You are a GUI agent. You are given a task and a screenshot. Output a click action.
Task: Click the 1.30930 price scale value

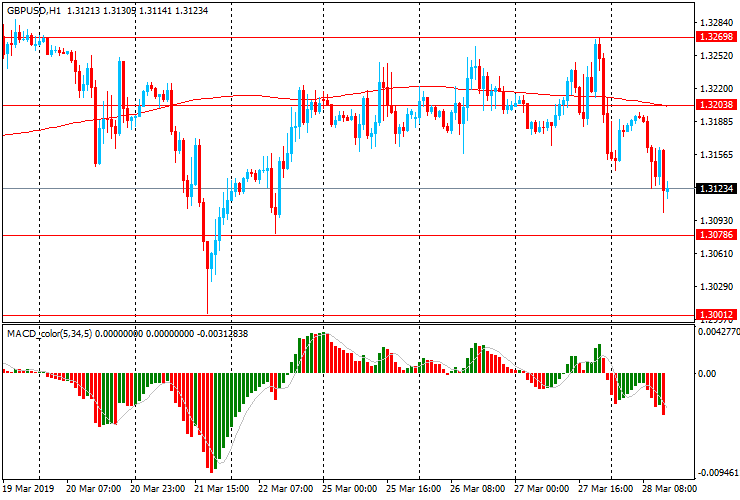[x=715, y=220]
